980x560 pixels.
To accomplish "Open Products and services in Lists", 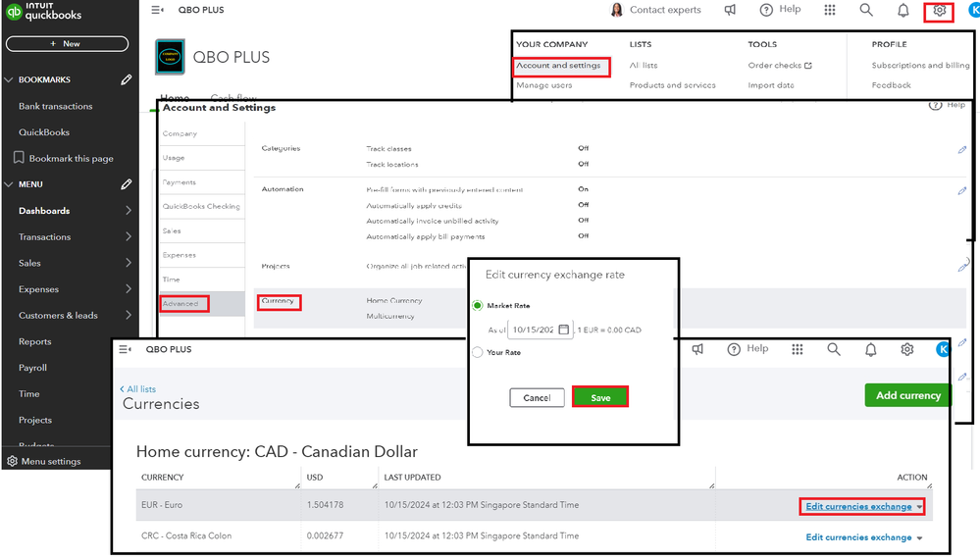I will tap(673, 85).
